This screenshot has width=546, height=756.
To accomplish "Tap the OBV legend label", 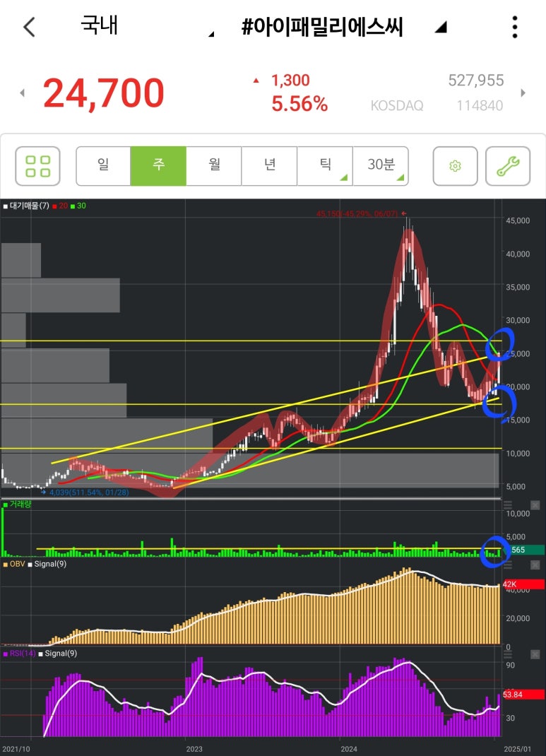I will coord(14,564).
